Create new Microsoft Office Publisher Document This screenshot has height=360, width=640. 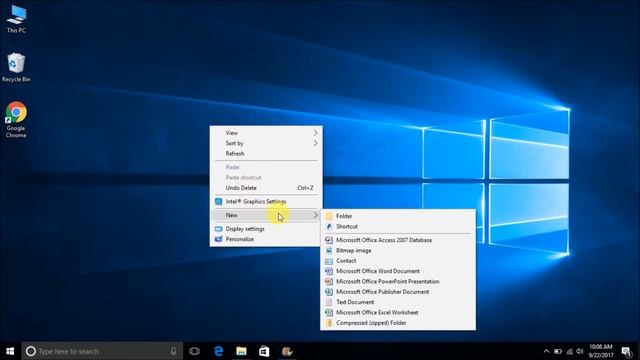(x=398, y=292)
